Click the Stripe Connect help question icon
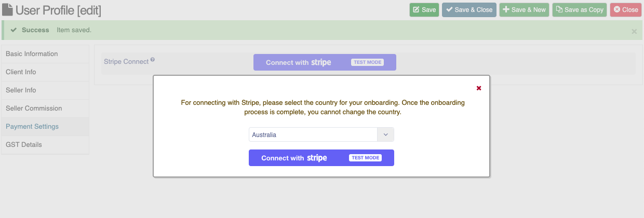644x218 pixels. [x=153, y=60]
